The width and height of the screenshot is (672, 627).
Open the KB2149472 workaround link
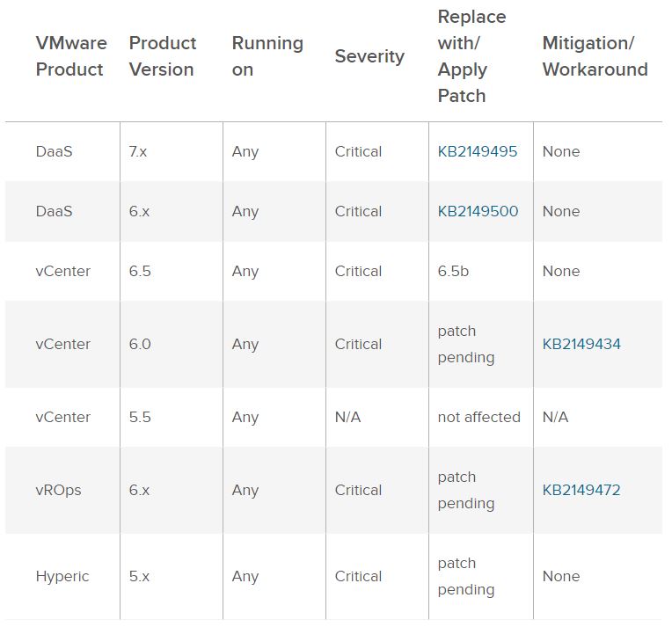point(581,490)
